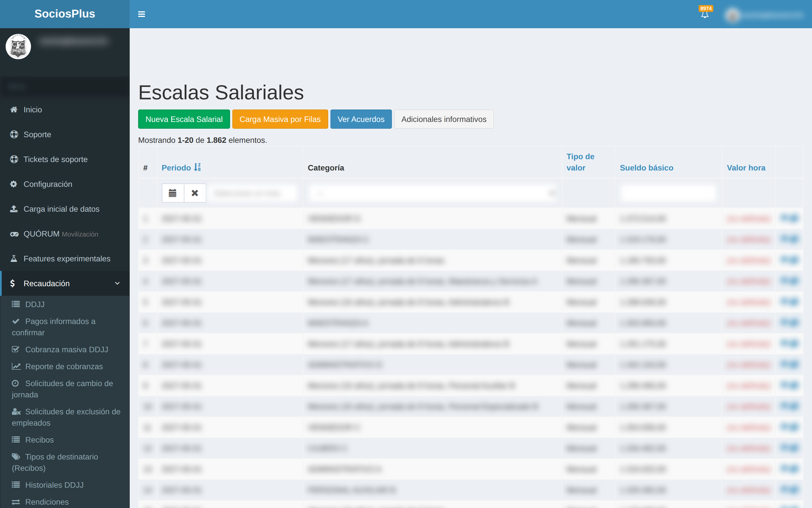Click the Soporte lifebuoy icon

tap(14, 134)
